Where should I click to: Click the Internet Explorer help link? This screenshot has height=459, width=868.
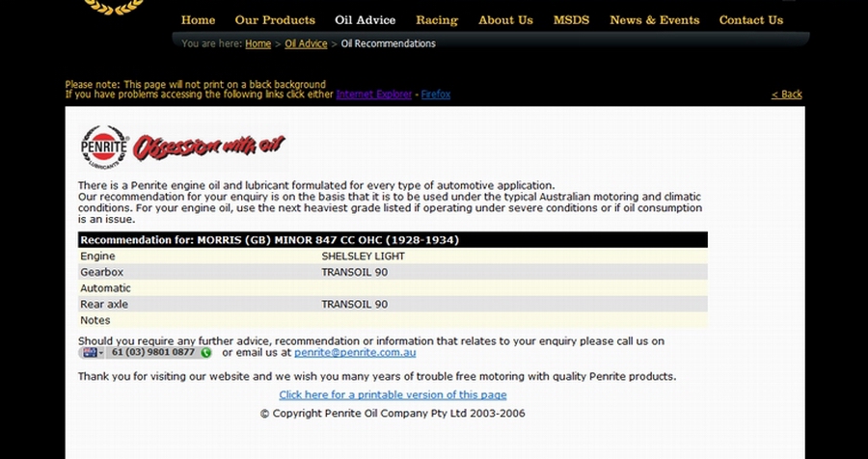tap(373, 94)
